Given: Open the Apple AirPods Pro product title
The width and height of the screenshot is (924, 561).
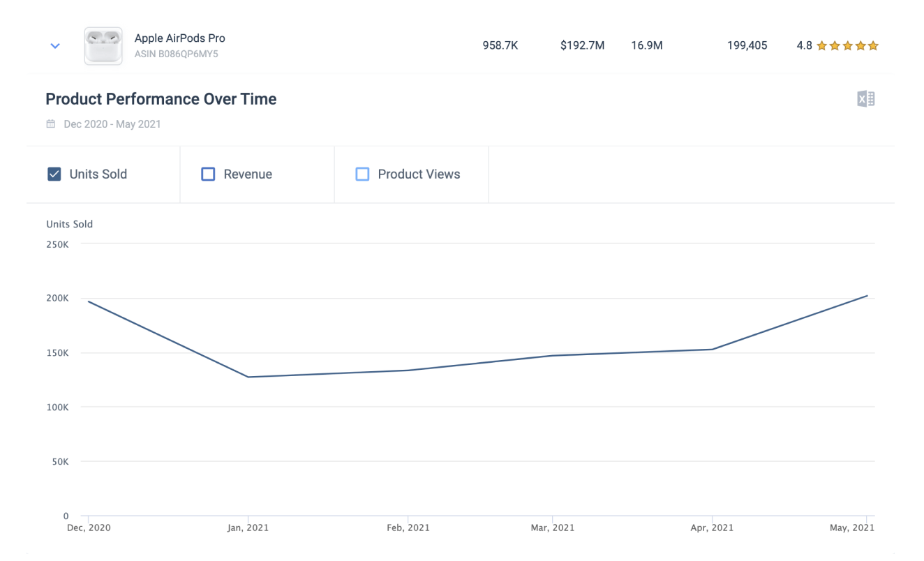Looking at the screenshot, I should coord(180,38).
